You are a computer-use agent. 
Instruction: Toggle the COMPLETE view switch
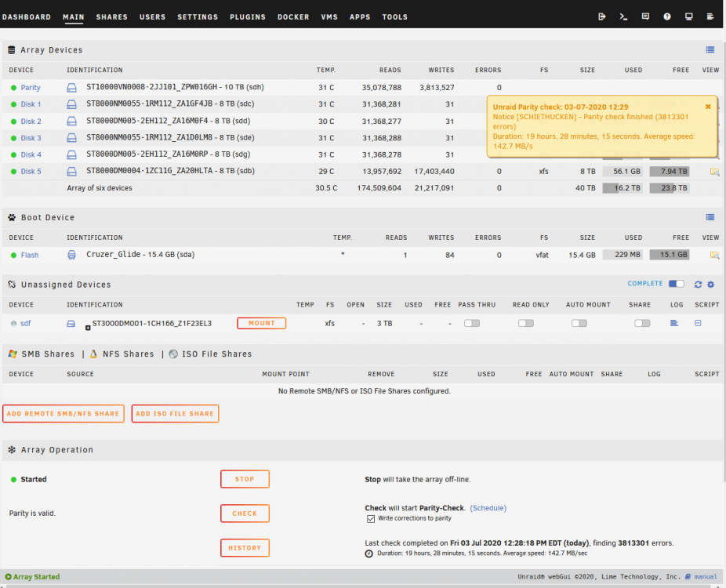pyautogui.click(x=677, y=284)
